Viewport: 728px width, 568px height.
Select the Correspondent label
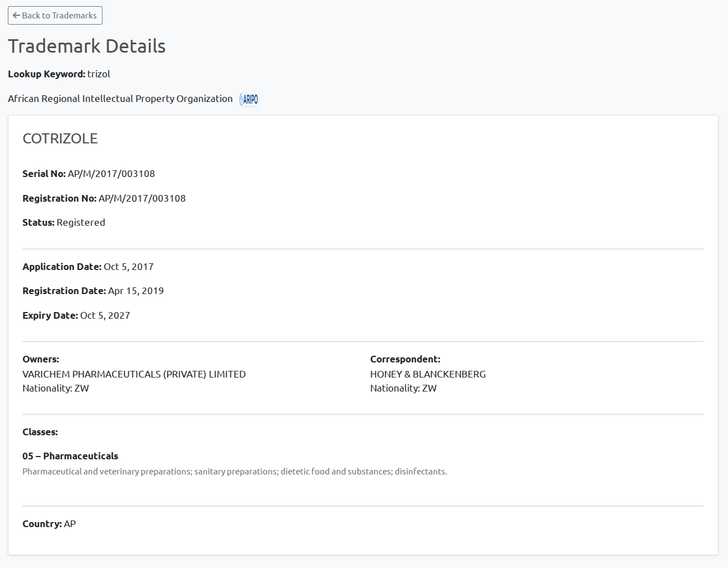coord(405,359)
